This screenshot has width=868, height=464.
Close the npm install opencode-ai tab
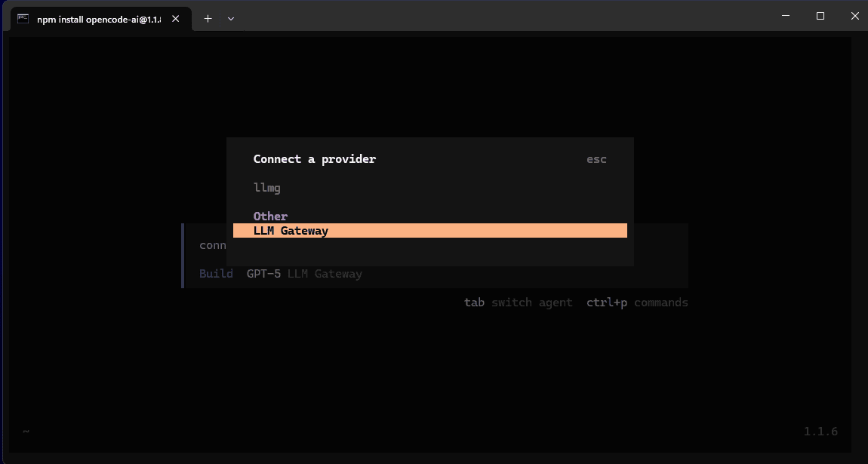176,18
